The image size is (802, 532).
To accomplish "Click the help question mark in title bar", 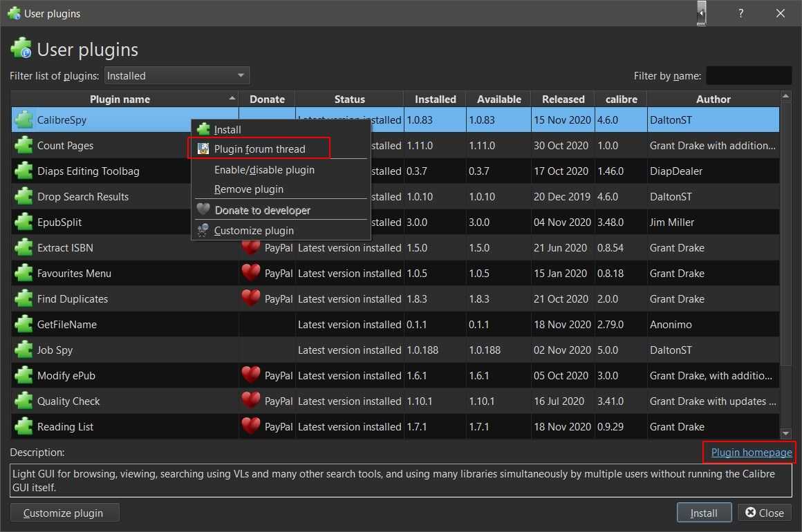I will [x=740, y=13].
